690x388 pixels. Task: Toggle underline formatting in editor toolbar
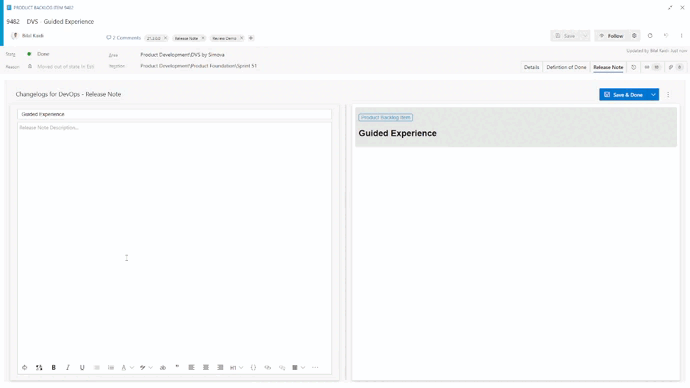[x=82, y=367]
